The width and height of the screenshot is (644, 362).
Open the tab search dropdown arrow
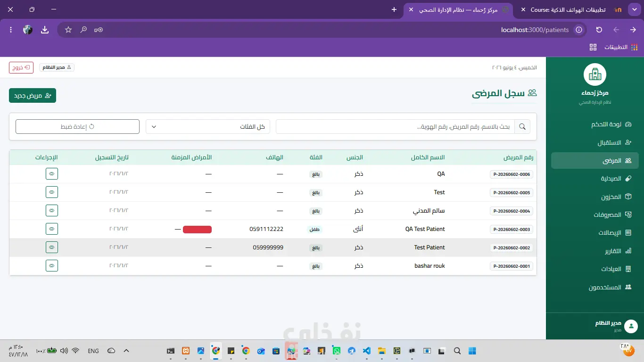pyautogui.click(x=634, y=9)
